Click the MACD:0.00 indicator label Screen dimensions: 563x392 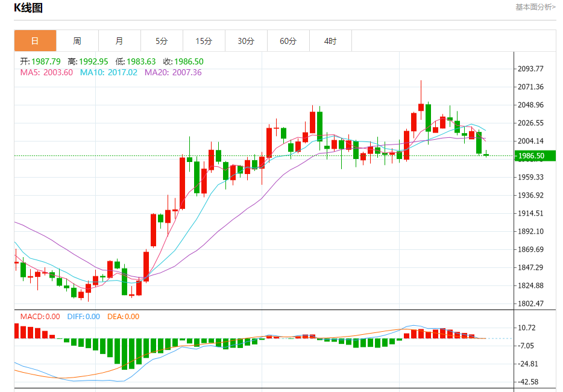pos(40,317)
